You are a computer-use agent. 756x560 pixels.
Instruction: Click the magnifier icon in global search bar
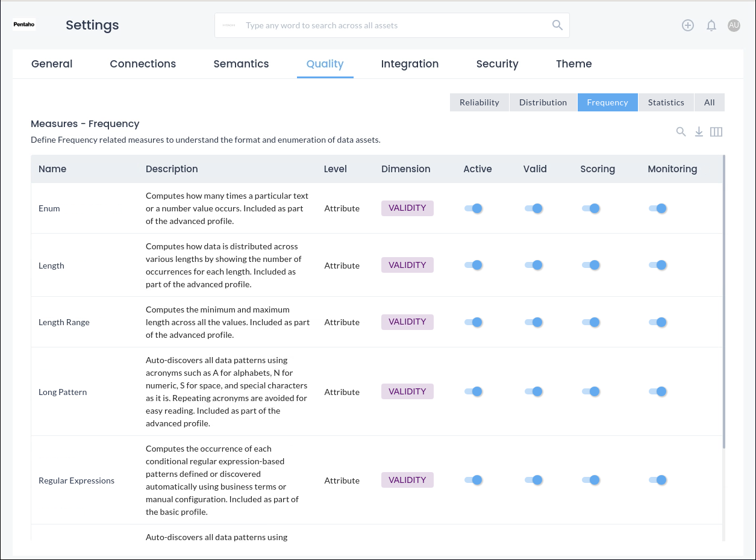[557, 25]
